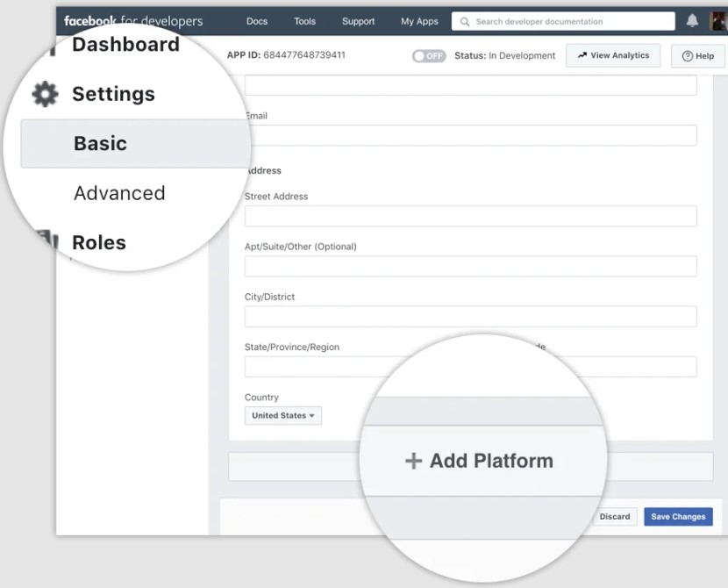Screen dimensions: 728x588
Task: Open the My Apps menu
Action: point(419,21)
